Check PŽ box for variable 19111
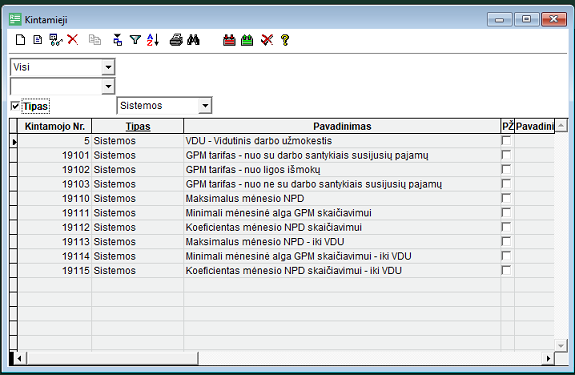This screenshot has width=575, height=375. tap(506, 213)
